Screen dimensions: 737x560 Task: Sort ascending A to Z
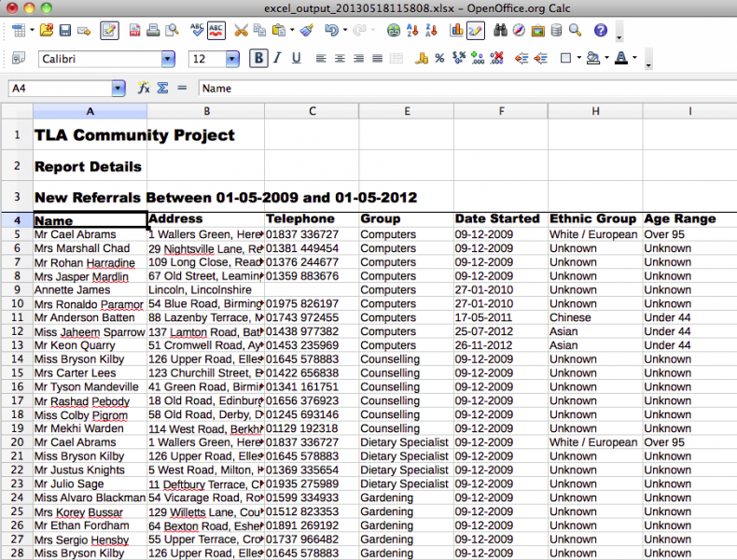412,31
